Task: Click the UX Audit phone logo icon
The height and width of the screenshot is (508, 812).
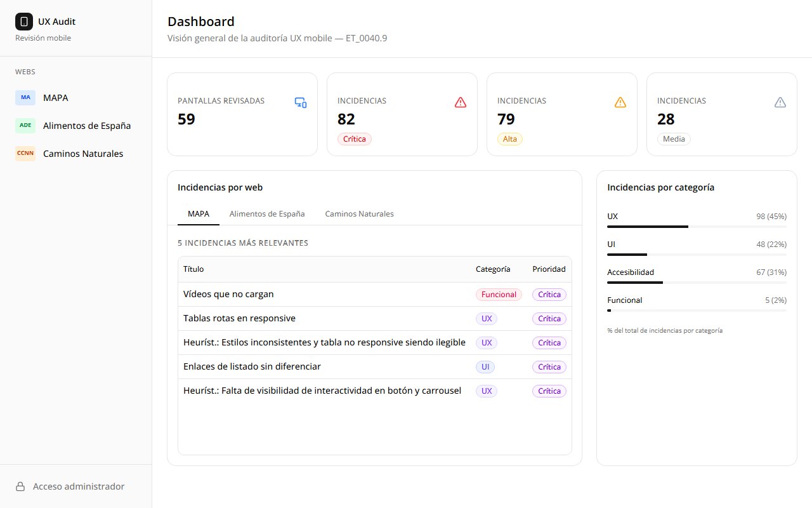Action: pos(24,22)
